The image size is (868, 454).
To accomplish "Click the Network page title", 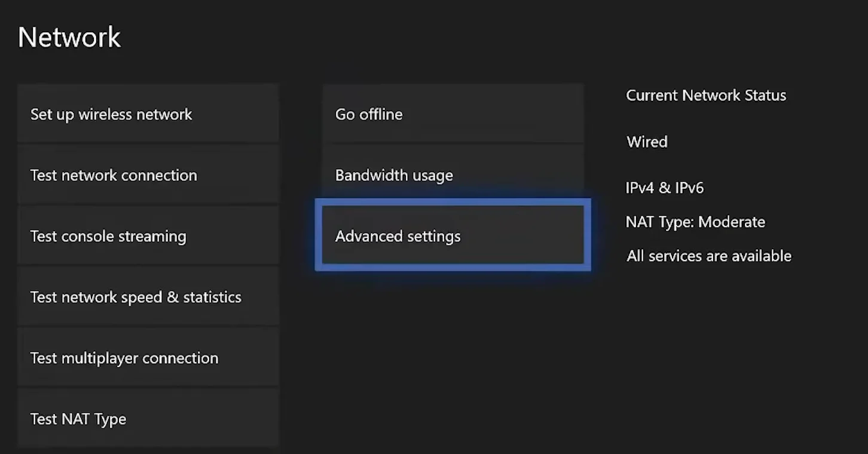I will [69, 37].
